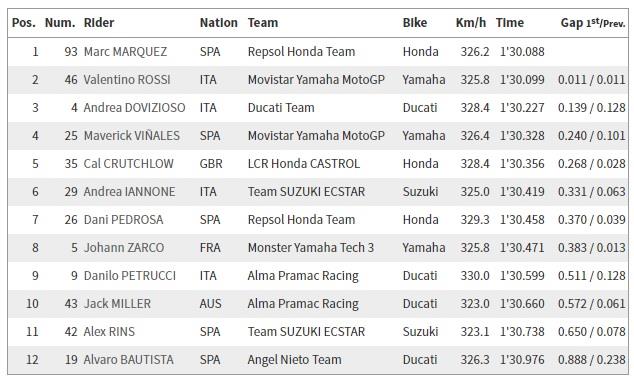The height and width of the screenshot is (382, 634).
Task: Select the Rider column header
Action: tap(99, 23)
